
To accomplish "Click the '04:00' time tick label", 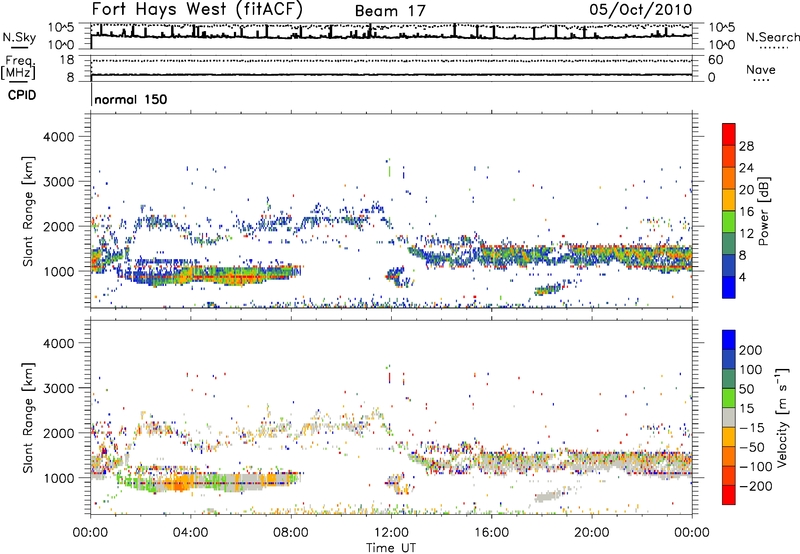I will tap(190, 533).
